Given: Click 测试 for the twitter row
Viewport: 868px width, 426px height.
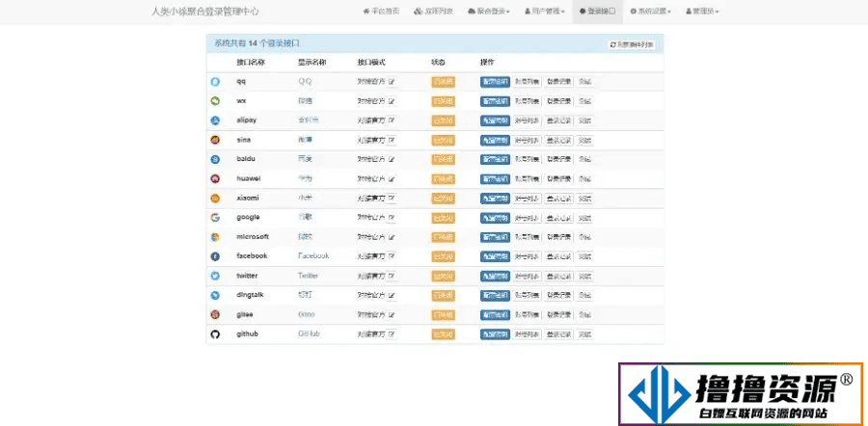Looking at the screenshot, I should click(584, 276).
